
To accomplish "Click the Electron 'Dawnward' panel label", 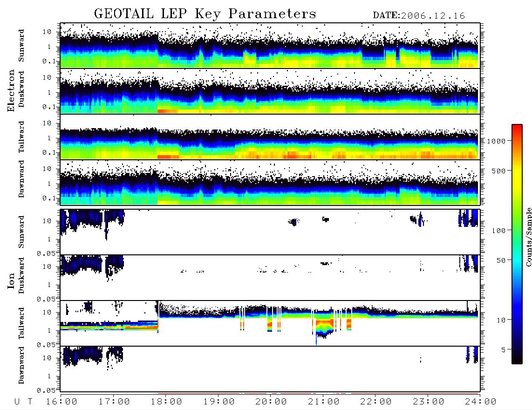I will point(21,179).
